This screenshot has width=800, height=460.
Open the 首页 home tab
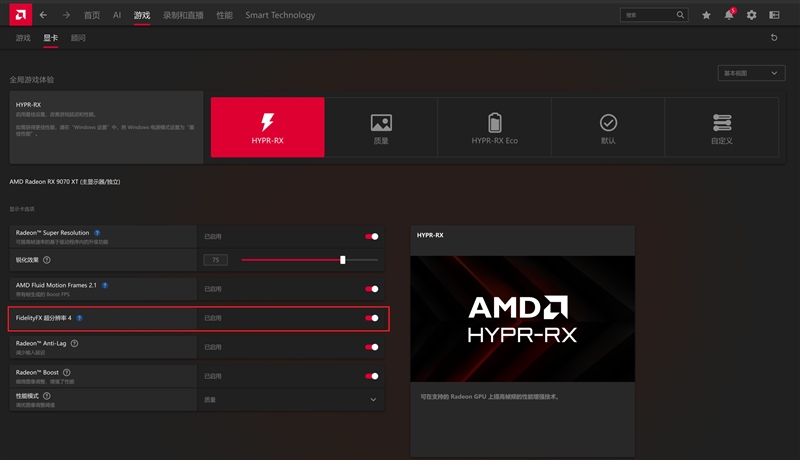[92, 15]
